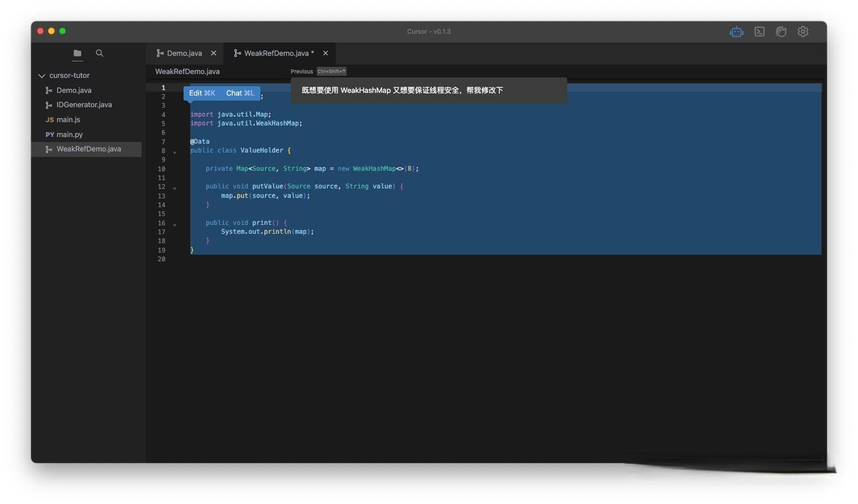Image resolution: width=858 pixels, height=504 pixels.
Task: Click the WeakRefDemo.java breadcrumb label
Action: coord(187,71)
